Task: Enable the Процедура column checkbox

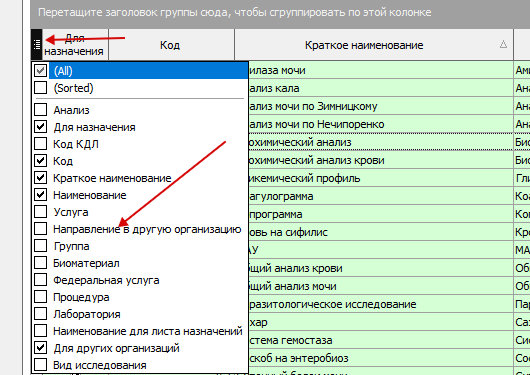Action: (41, 297)
